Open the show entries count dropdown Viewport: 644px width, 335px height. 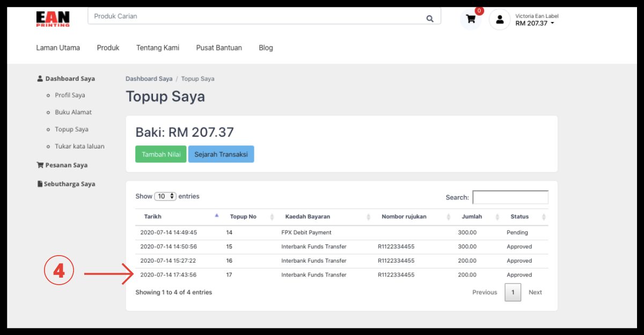(165, 197)
